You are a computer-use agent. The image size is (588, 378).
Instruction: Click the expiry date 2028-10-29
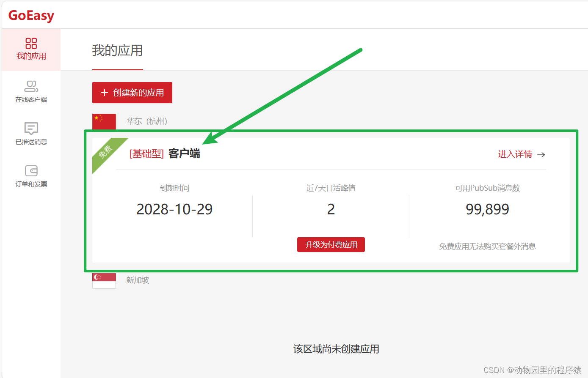[x=174, y=209]
